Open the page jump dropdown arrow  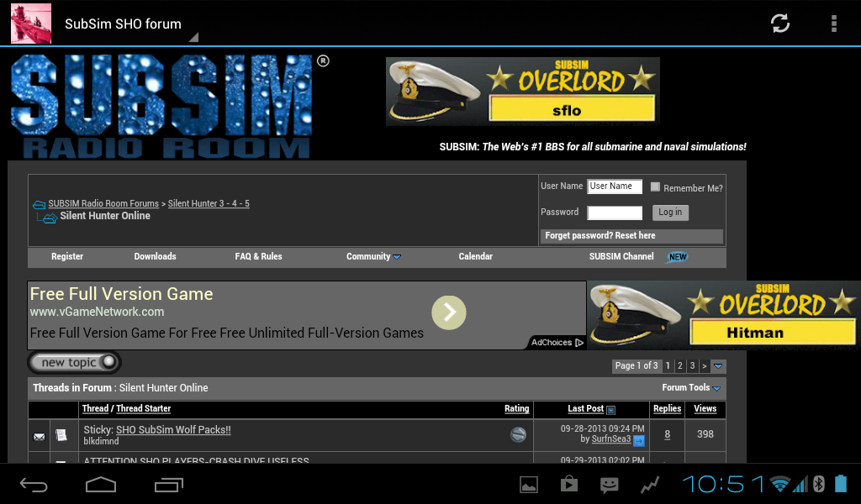point(718,365)
